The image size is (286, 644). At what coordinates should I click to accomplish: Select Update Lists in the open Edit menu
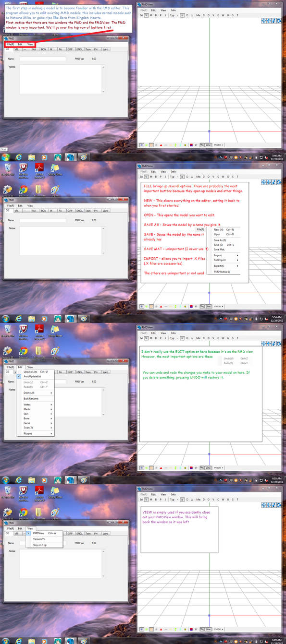tap(36, 372)
